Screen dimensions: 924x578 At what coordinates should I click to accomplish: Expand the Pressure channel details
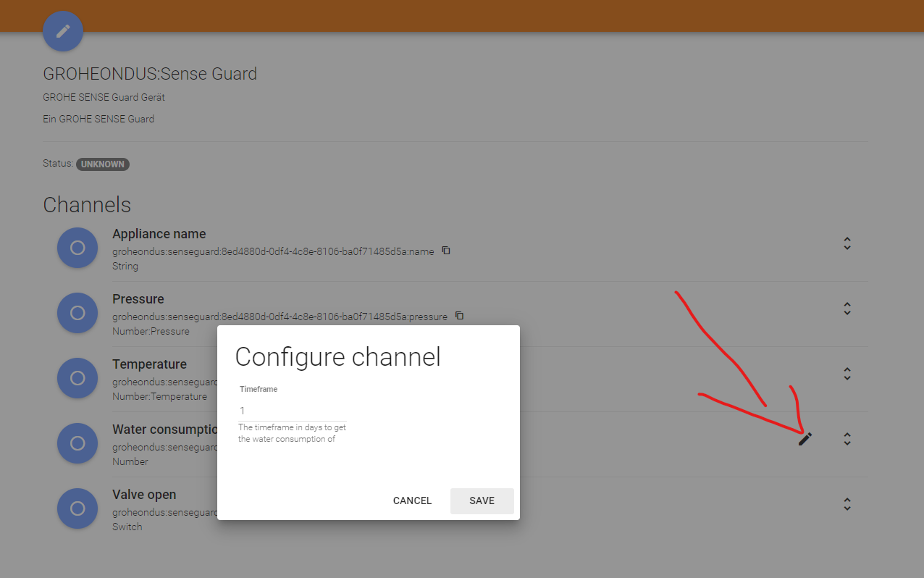[847, 309]
